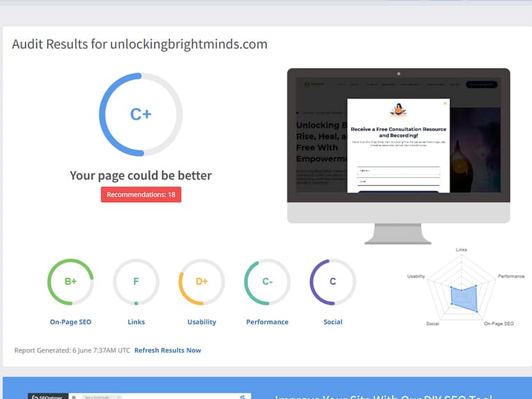Select the F grade circle gauge
Screen dimensions: 532x399
136,281
